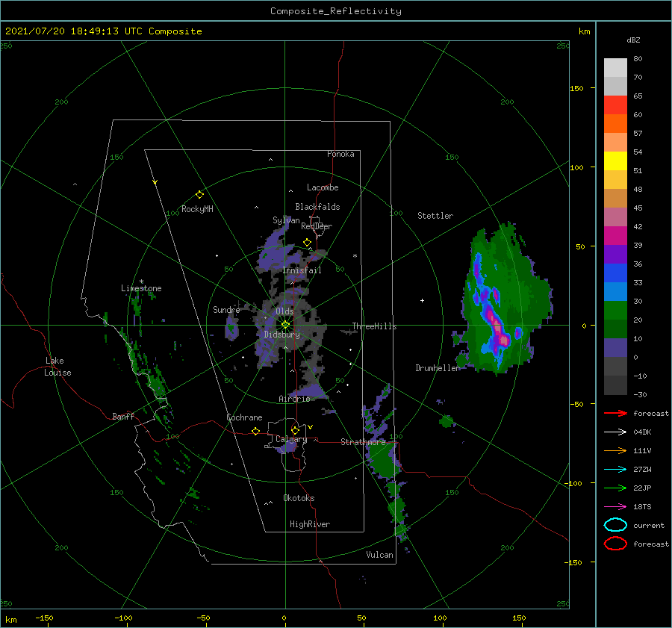Click the RockyMH label

tap(197, 209)
